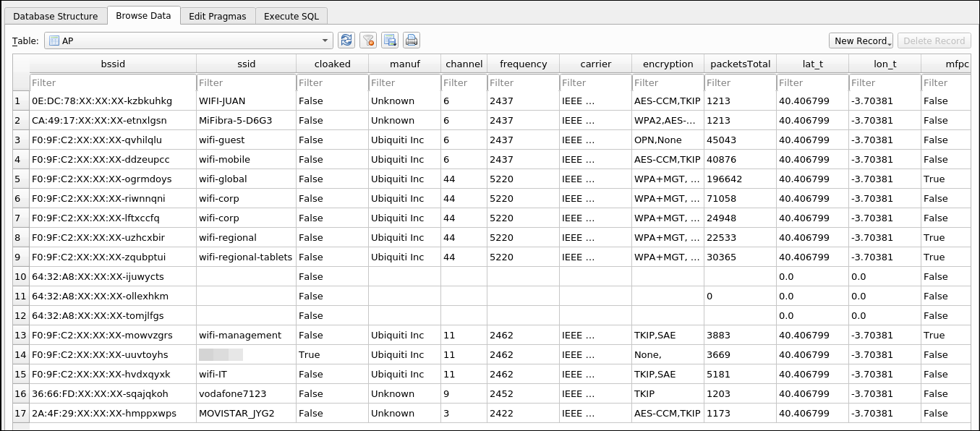Click the encryption Filter field
Screen dimensions: 980x431
point(666,82)
